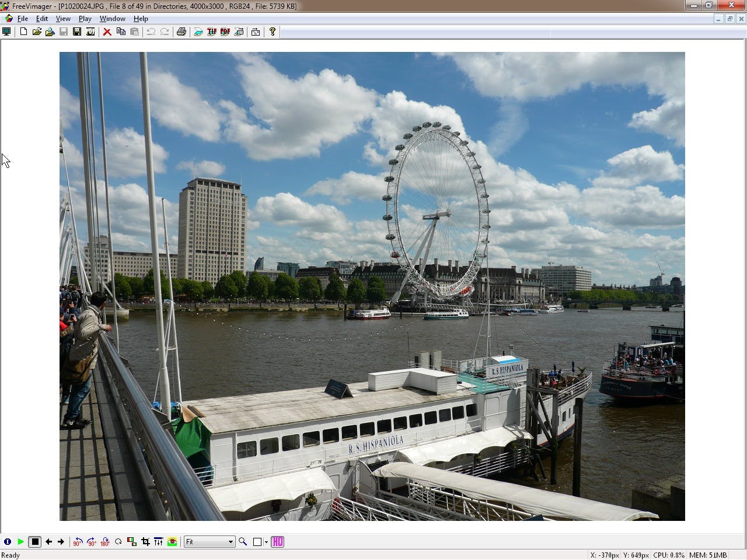Rotate the image 90° clockwise
This screenshot has width=747, height=560.
(91, 542)
